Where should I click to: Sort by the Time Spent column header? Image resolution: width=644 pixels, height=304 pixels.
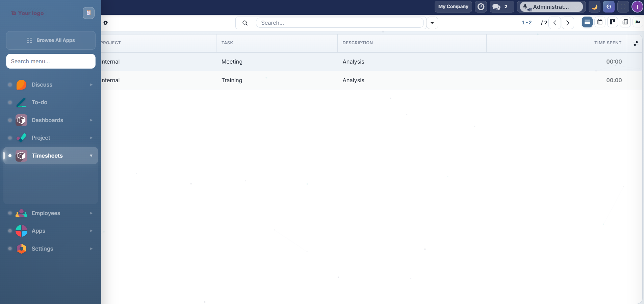(557, 43)
